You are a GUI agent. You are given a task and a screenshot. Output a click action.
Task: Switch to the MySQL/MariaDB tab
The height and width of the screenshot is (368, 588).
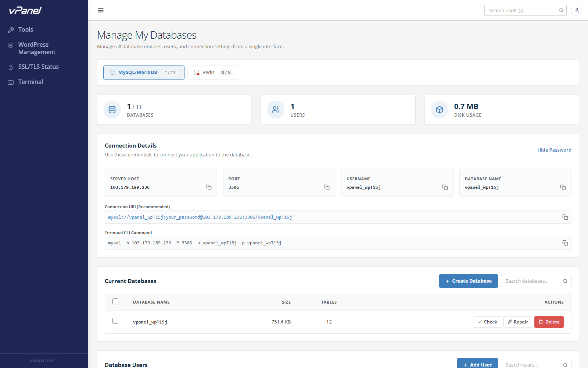(x=144, y=72)
